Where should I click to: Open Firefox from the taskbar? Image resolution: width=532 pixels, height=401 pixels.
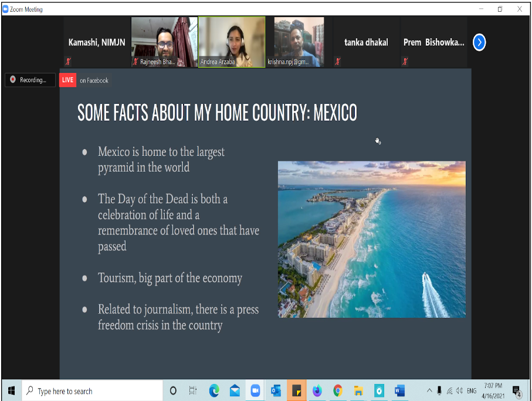(x=317, y=390)
